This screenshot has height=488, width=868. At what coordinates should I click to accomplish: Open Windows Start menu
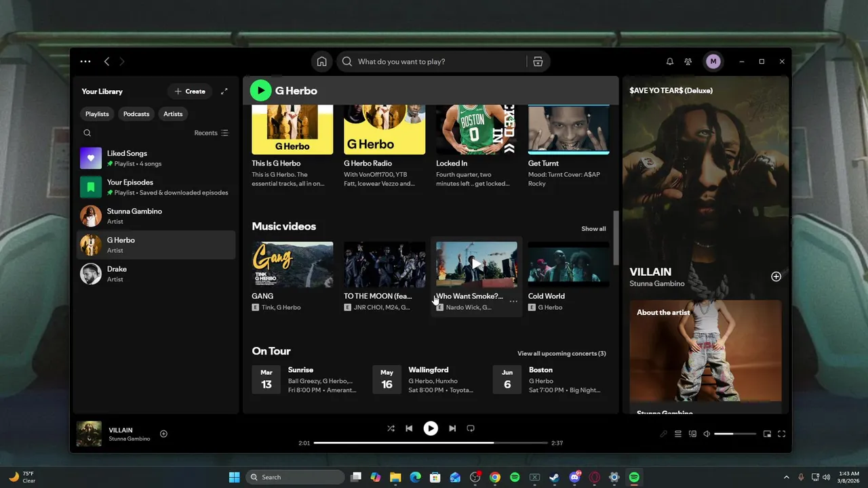pyautogui.click(x=234, y=477)
